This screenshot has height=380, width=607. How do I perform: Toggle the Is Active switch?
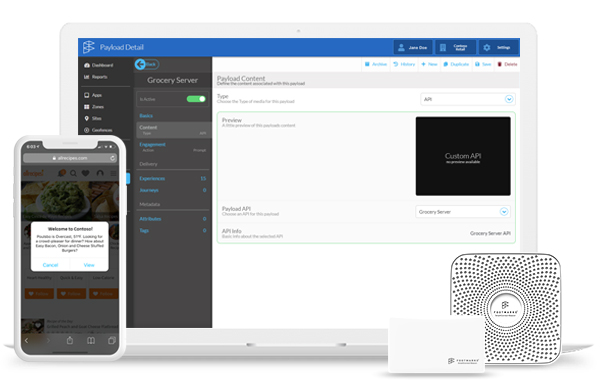[196, 99]
